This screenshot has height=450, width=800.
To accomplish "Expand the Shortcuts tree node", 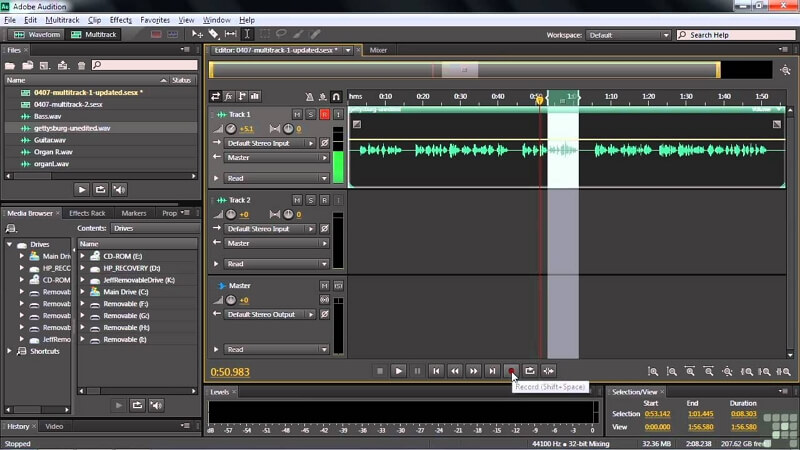I will (x=9, y=351).
